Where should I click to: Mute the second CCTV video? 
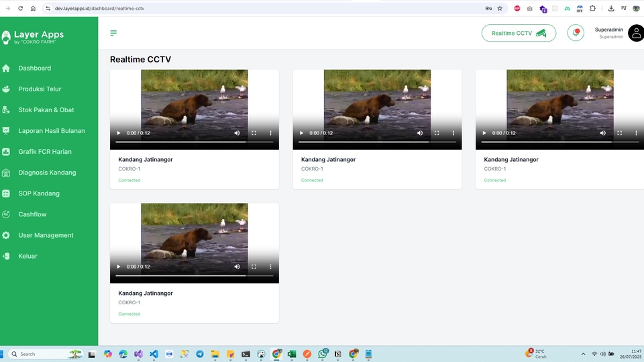pos(420,133)
